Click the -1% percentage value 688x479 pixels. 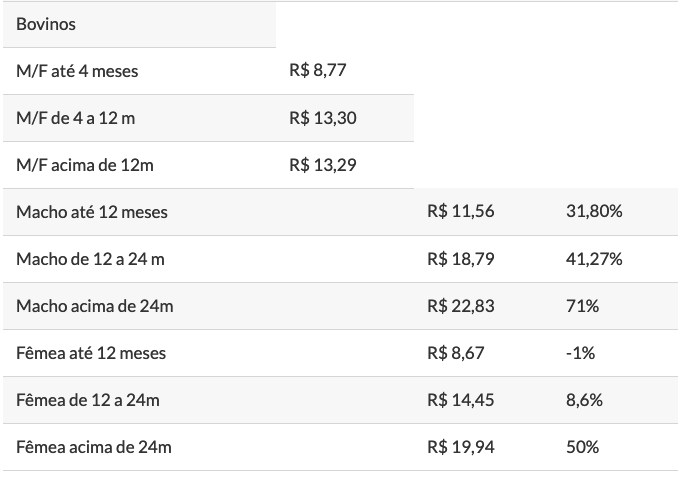click(580, 353)
